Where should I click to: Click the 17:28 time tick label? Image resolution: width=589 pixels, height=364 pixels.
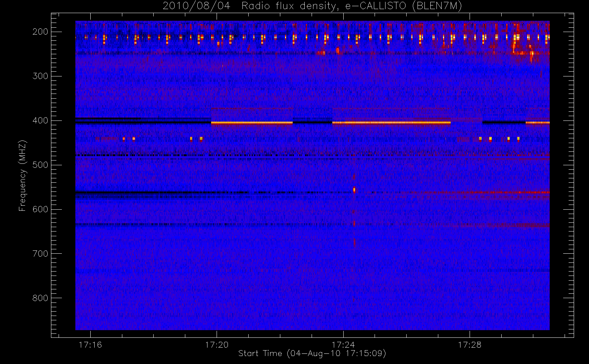(x=470, y=345)
